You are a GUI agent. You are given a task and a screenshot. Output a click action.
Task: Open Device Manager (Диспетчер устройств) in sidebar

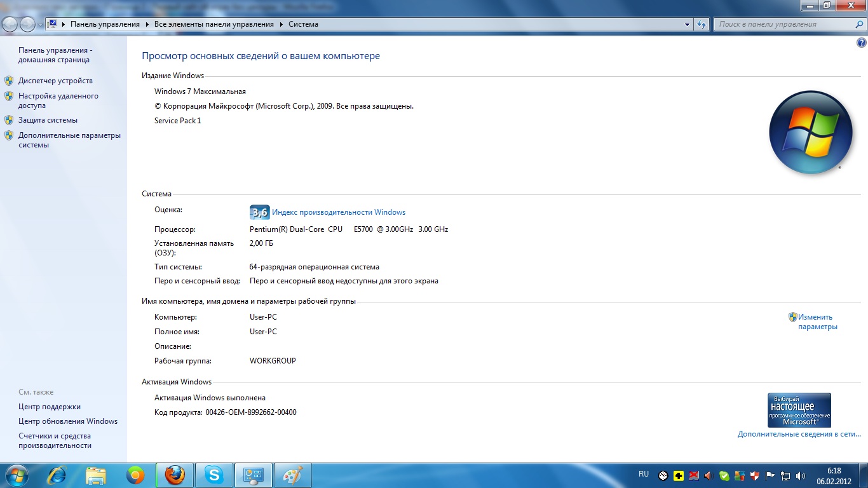(x=55, y=81)
